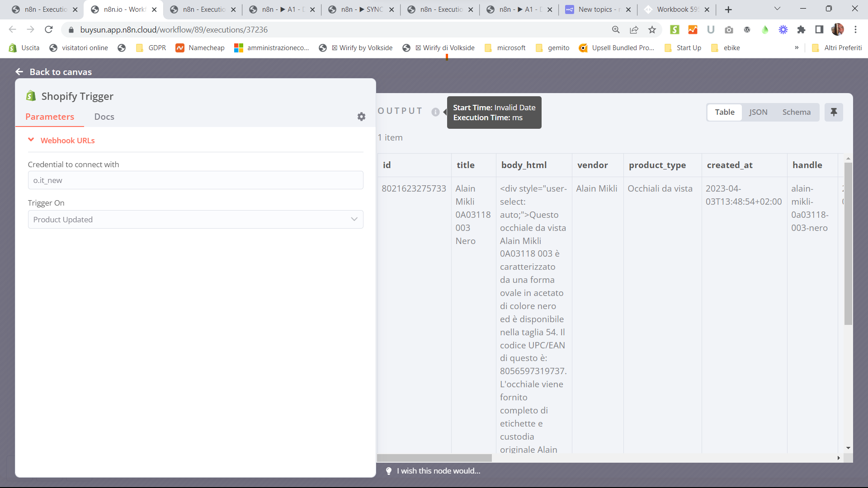Open the Docs tab
The width and height of the screenshot is (868, 488).
tap(104, 117)
